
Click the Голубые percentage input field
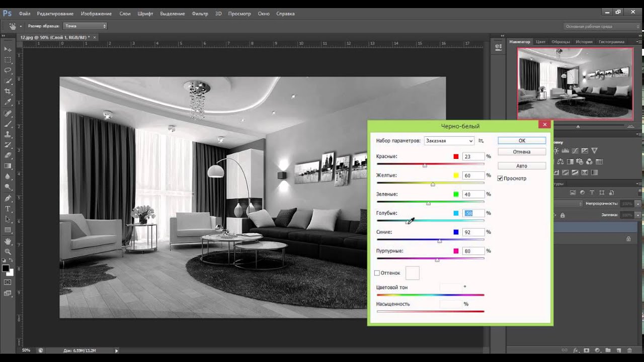[x=473, y=213]
